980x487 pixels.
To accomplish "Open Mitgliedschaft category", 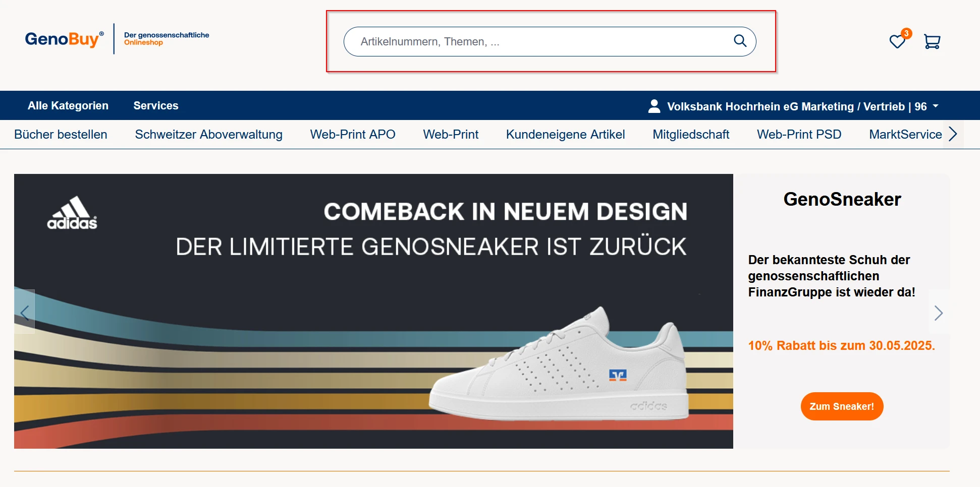I will pos(690,135).
